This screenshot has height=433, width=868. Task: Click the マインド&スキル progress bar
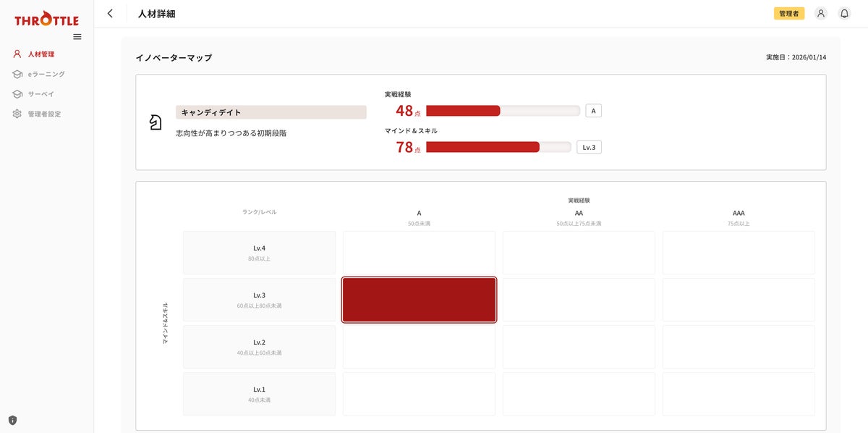click(x=498, y=147)
